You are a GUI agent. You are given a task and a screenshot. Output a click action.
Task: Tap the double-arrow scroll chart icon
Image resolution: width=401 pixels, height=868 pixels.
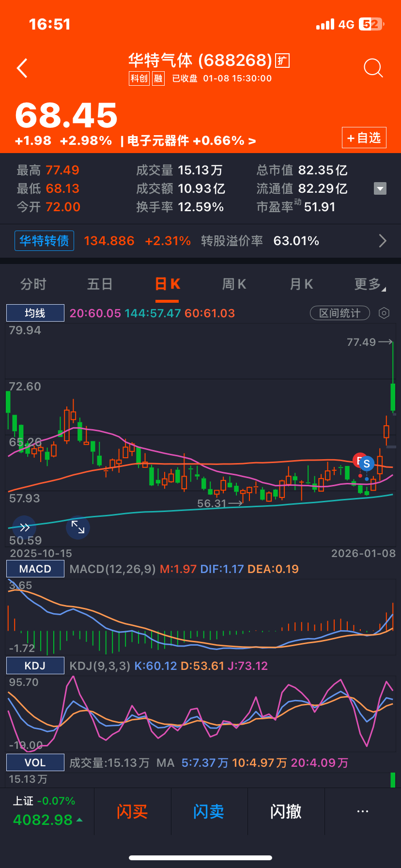pos(24,527)
